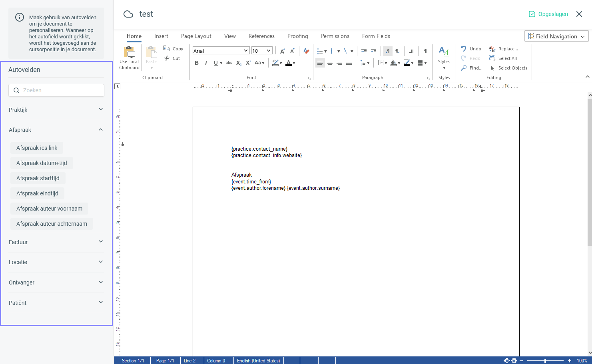Open the View ribbon tab
Viewport: 592px width, 364px height.
point(230,36)
